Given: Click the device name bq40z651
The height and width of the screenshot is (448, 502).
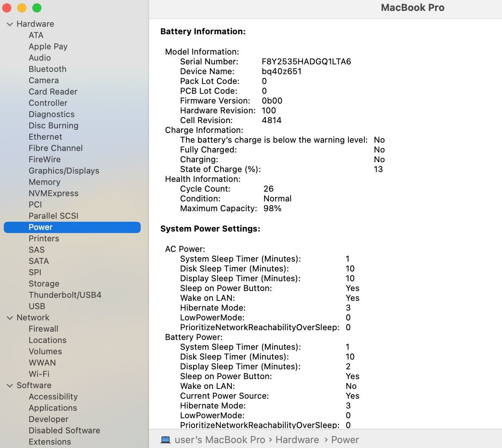Looking at the screenshot, I should tap(281, 71).
